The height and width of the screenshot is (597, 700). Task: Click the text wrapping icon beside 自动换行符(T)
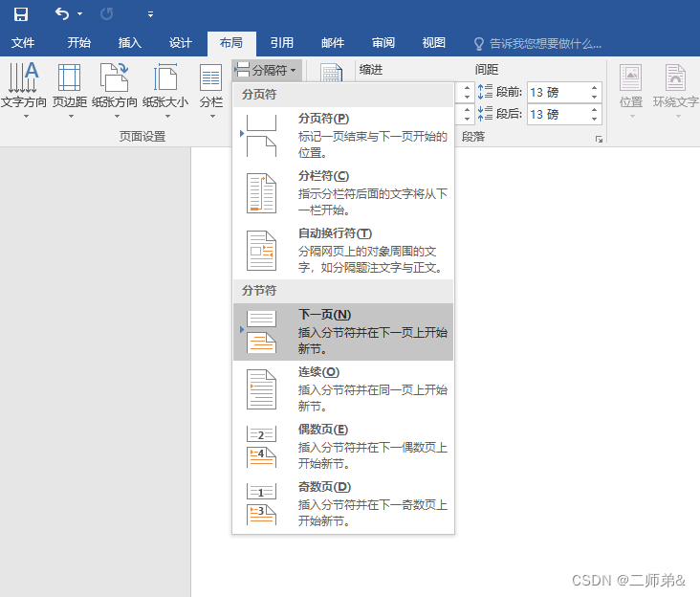click(261, 251)
